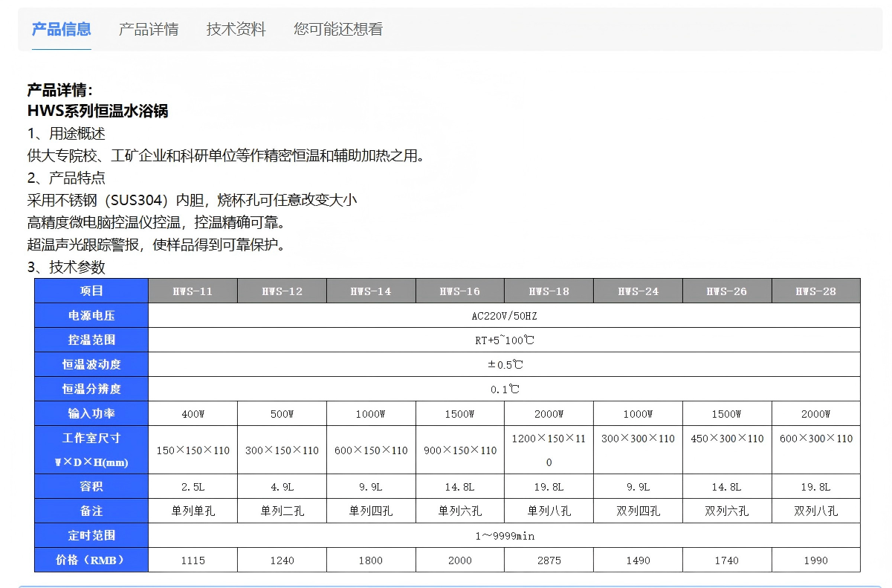Select the 控温范围 row label
892x588 pixels.
(91, 340)
